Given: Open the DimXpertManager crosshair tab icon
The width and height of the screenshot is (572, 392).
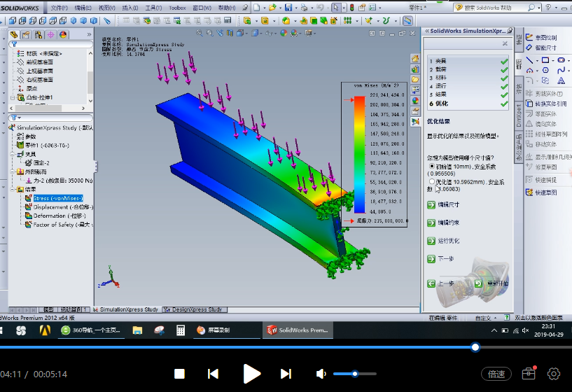Looking at the screenshot, I should 50,34.
